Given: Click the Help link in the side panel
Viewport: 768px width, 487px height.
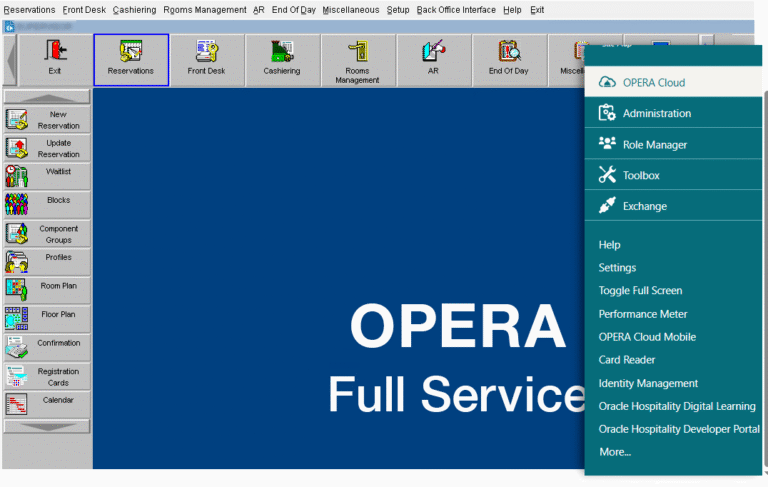Looking at the screenshot, I should click(x=609, y=245).
